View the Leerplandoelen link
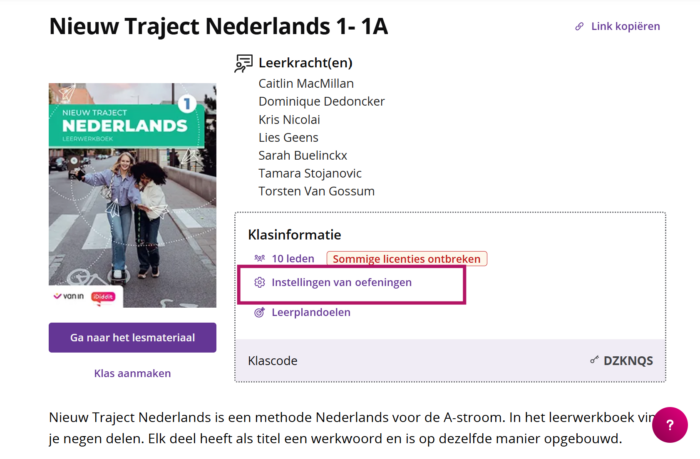This screenshot has height=459, width=700. tap(311, 312)
